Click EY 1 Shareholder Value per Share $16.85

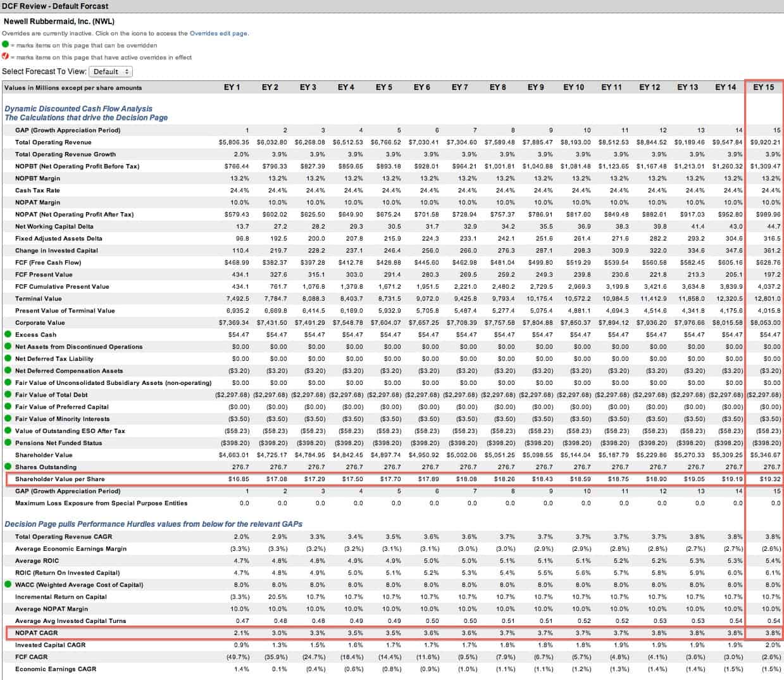point(238,479)
